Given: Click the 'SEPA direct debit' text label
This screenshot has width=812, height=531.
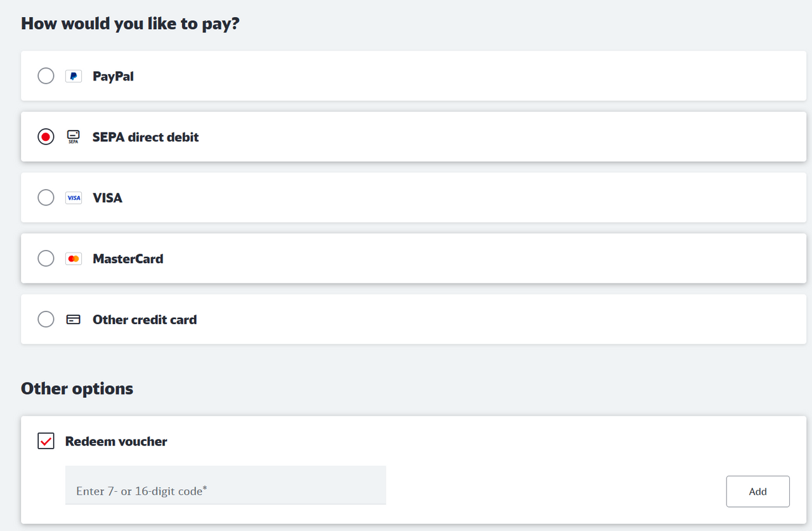Looking at the screenshot, I should [x=145, y=137].
